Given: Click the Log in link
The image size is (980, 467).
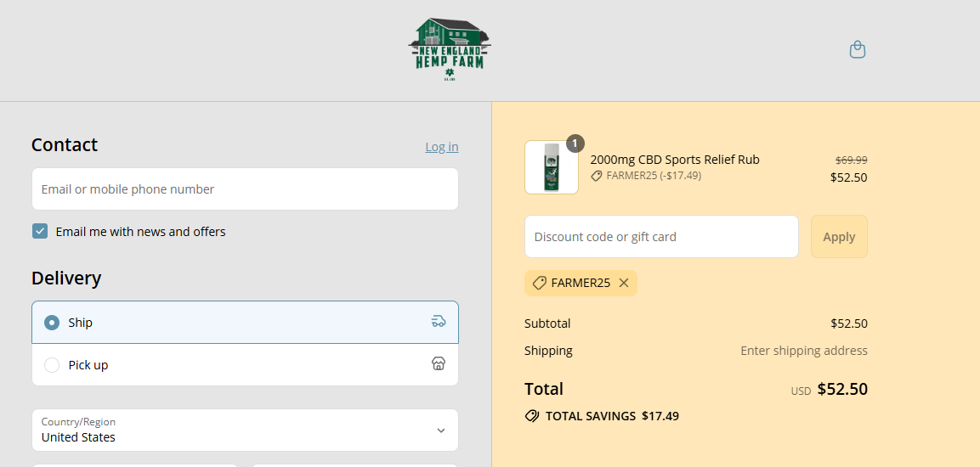Looking at the screenshot, I should click(442, 147).
